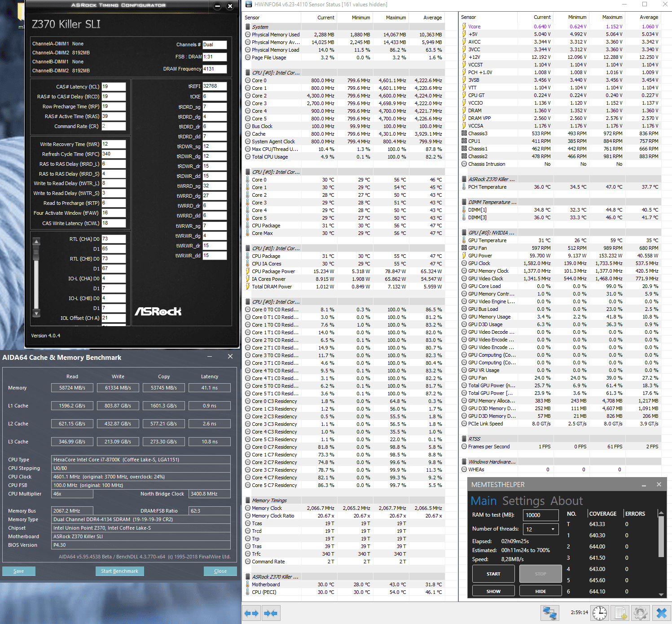Screen dimensions: 672x624
Task: Click the clock reset-timer icon in HWiNFO
Action: point(599,613)
